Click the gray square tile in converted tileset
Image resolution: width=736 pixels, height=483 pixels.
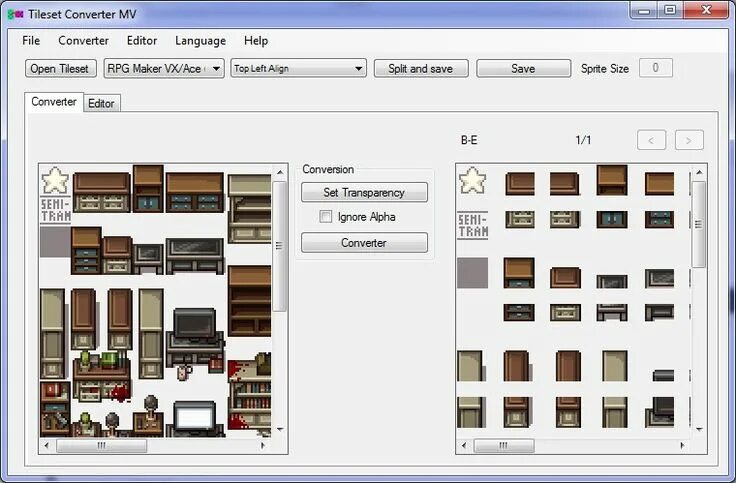(472, 273)
